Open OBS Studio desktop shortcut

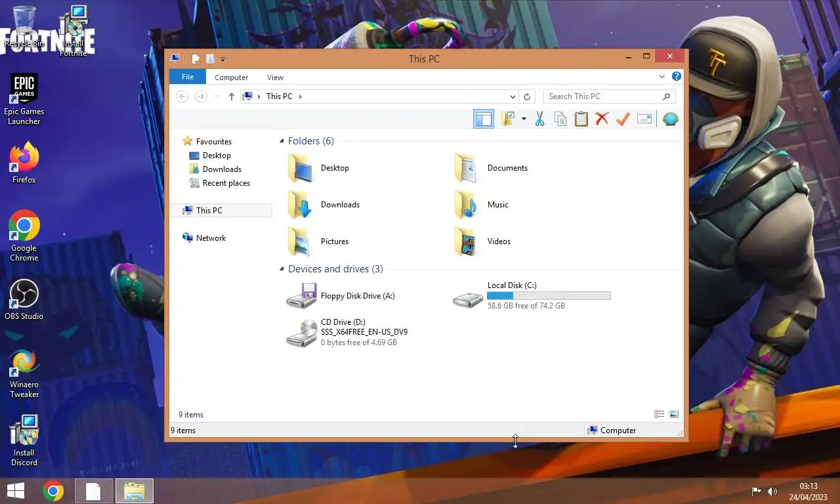[24, 301]
